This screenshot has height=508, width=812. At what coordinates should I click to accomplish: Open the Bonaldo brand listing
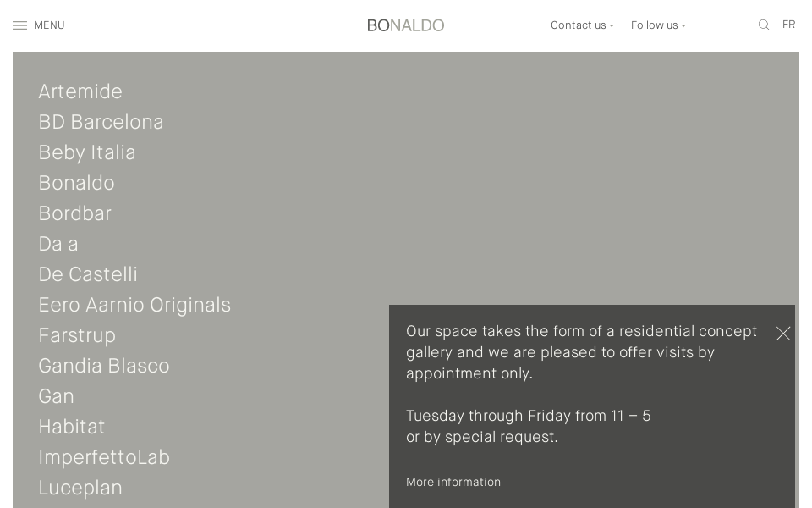(x=76, y=183)
